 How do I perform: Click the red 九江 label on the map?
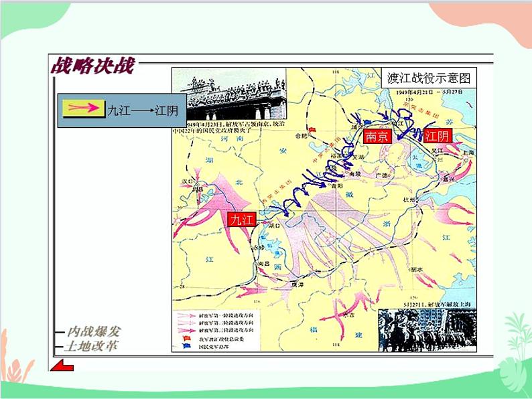point(241,220)
